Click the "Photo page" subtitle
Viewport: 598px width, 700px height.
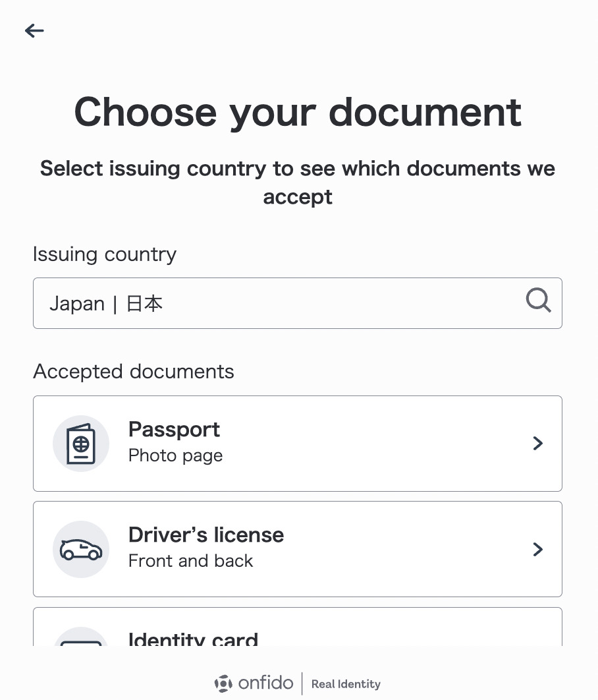coord(175,455)
